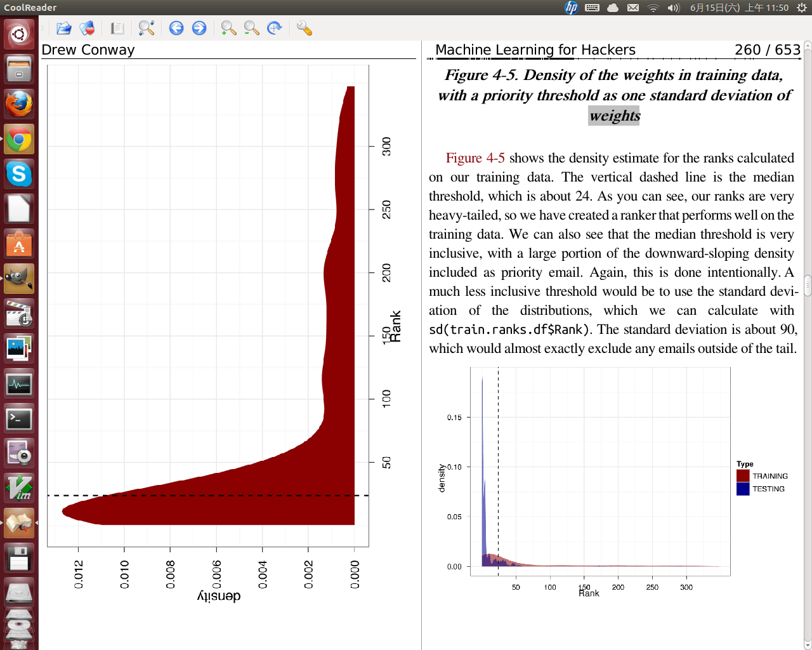
Task: Click the Zoom In magnifier
Action: coord(228,28)
